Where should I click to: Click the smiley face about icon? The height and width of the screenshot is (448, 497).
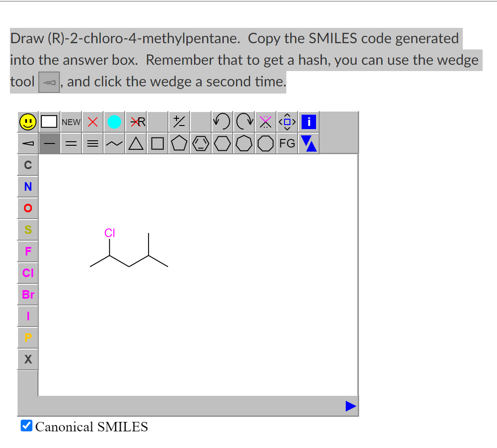[27, 121]
